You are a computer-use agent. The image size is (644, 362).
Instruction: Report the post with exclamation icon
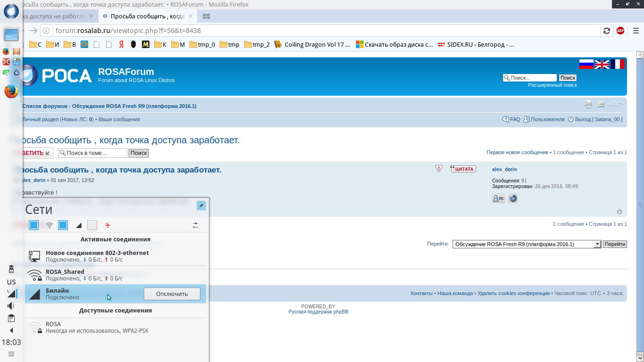click(x=439, y=169)
